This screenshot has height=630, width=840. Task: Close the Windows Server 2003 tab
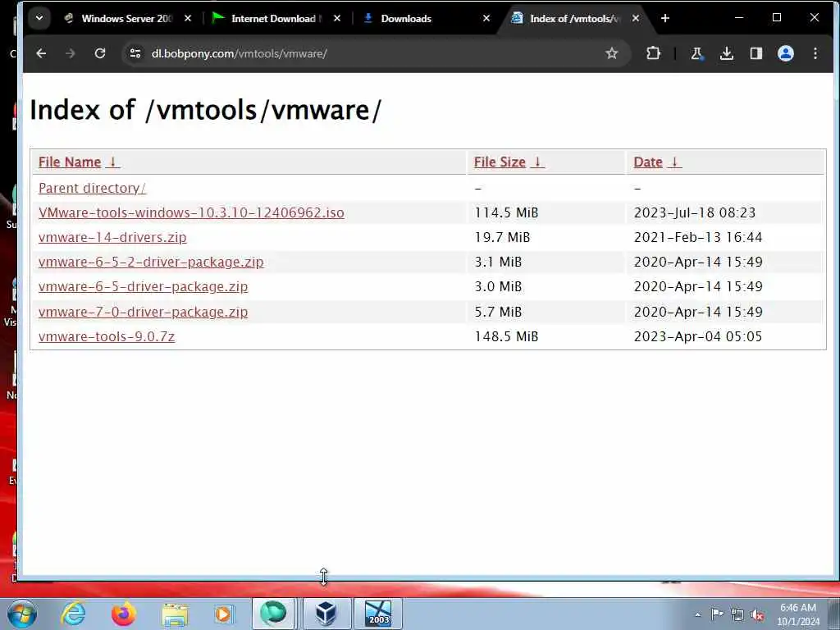(188, 18)
